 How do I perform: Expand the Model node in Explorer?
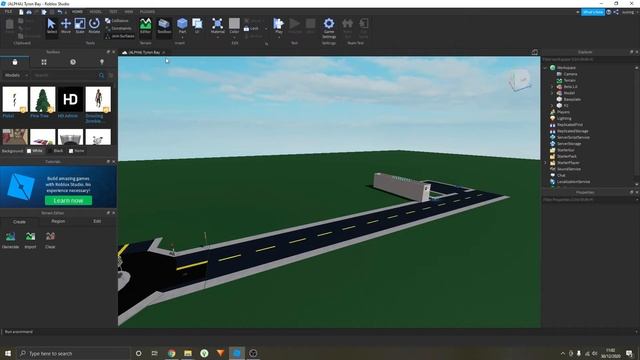(x=552, y=93)
